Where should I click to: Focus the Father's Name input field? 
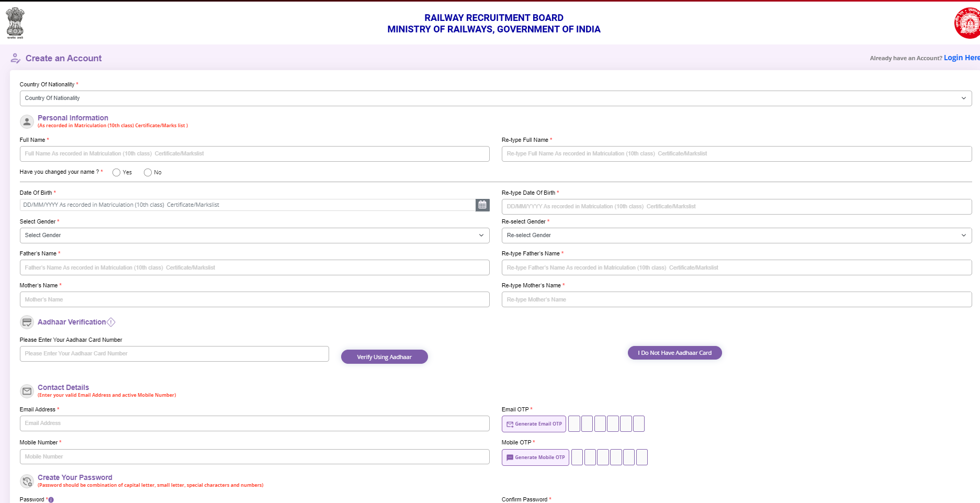tap(255, 267)
